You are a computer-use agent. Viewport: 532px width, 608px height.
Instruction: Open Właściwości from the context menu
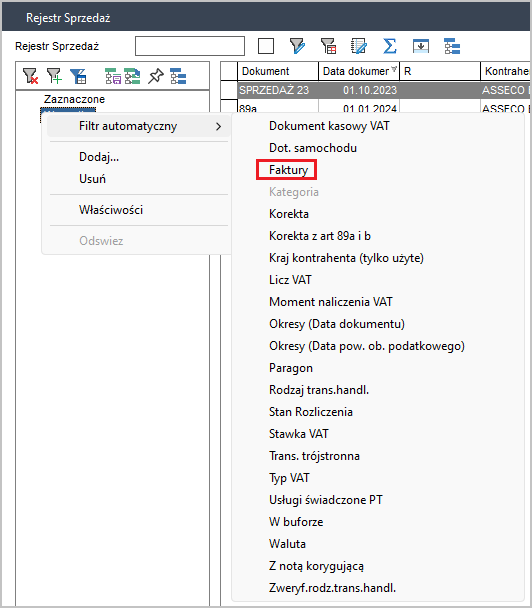coord(111,210)
